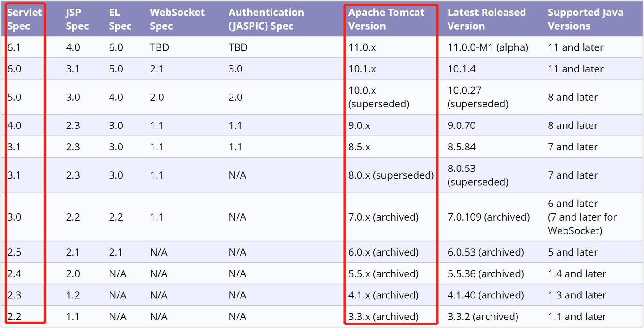Select the 1.4 and later Java cell
The image size is (644, 328).
coord(577,274)
